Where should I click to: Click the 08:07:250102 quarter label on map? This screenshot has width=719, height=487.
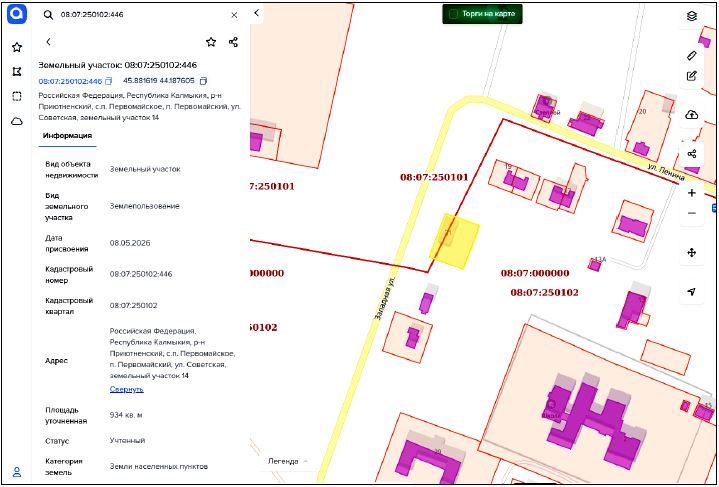[x=544, y=293]
